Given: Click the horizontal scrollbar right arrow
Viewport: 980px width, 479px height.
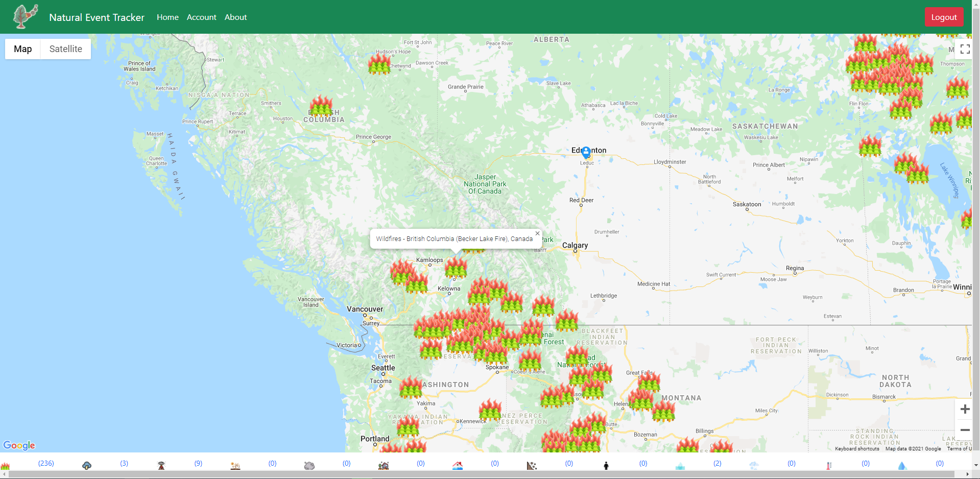Looking at the screenshot, I should click(968, 474).
